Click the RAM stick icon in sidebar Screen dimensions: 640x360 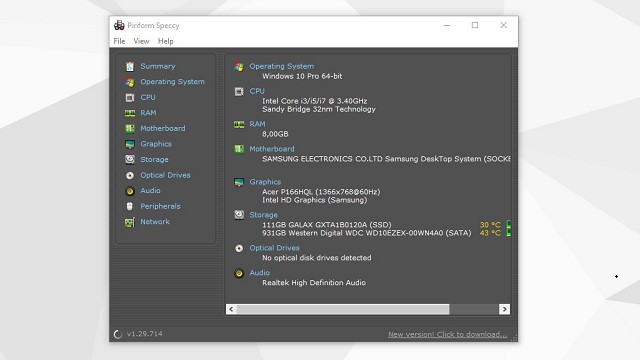click(x=130, y=113)
